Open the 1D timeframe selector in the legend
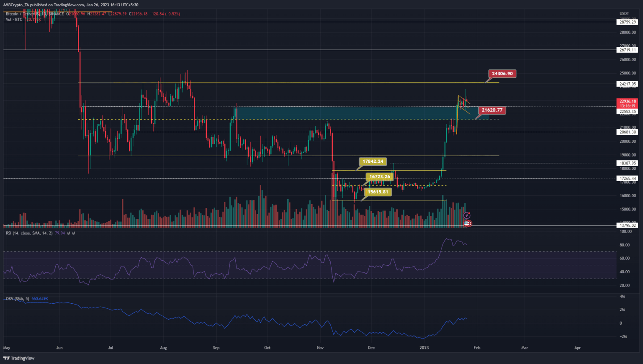643x364 pixels. point(44,14)
